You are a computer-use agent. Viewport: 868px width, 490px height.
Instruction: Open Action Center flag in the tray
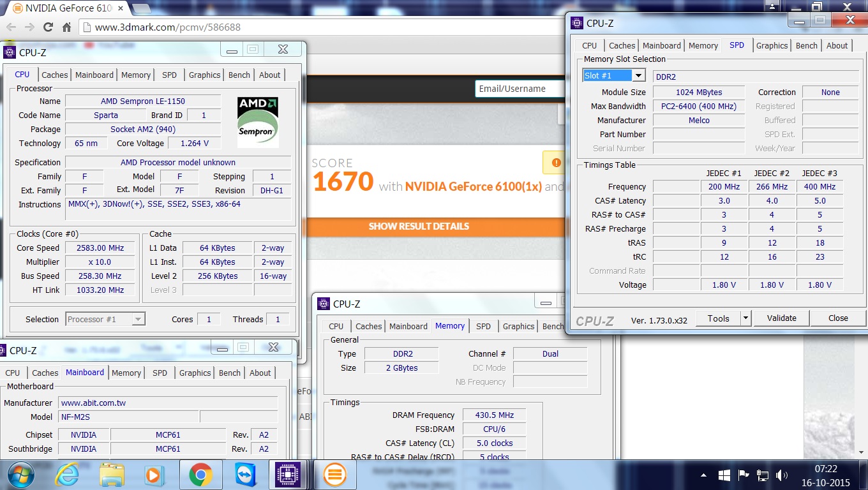coord(743,475)
